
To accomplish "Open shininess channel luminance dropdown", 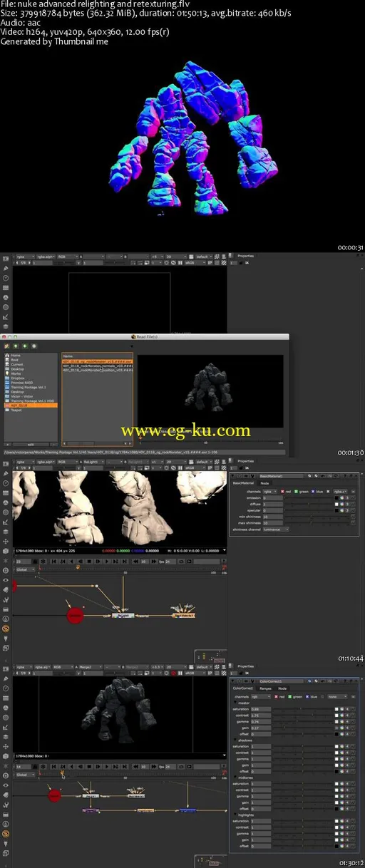I will 277,529.
